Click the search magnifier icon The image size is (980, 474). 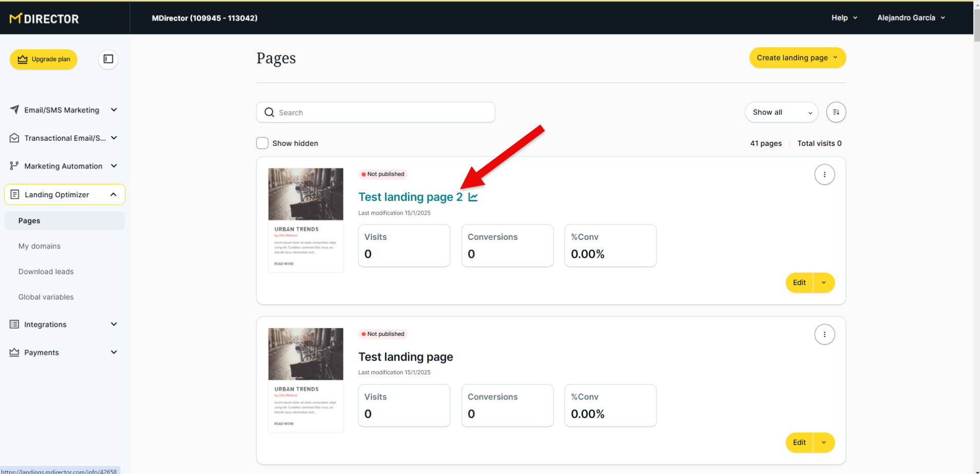[x=269, y=112]
